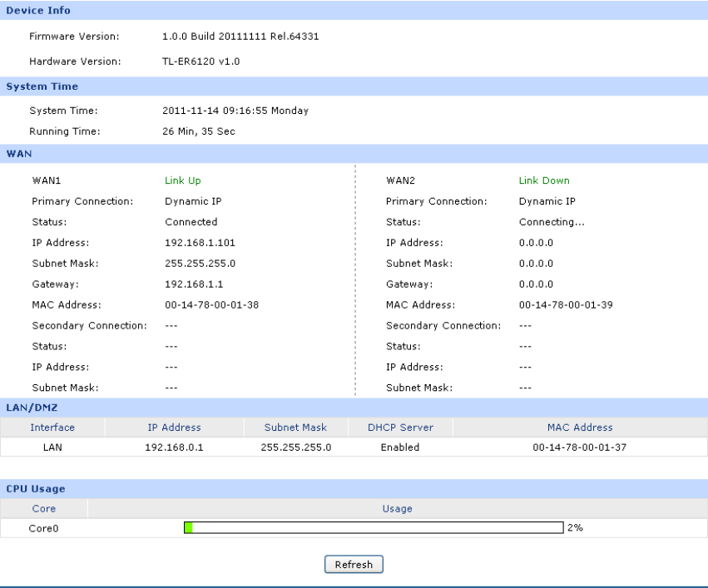Image resolution: width=708 pixels, height=588 pixels.
Task: Click the Refresh button
Action: (354, 565)
